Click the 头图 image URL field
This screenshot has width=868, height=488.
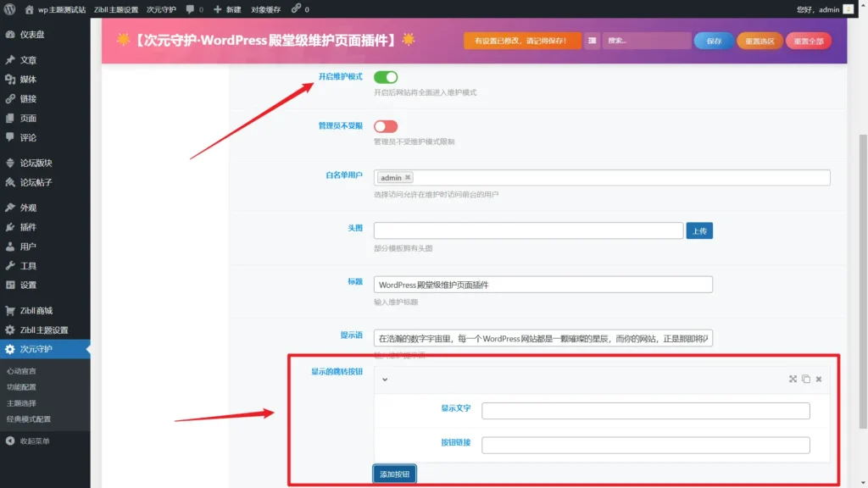[x=528, y=230]
